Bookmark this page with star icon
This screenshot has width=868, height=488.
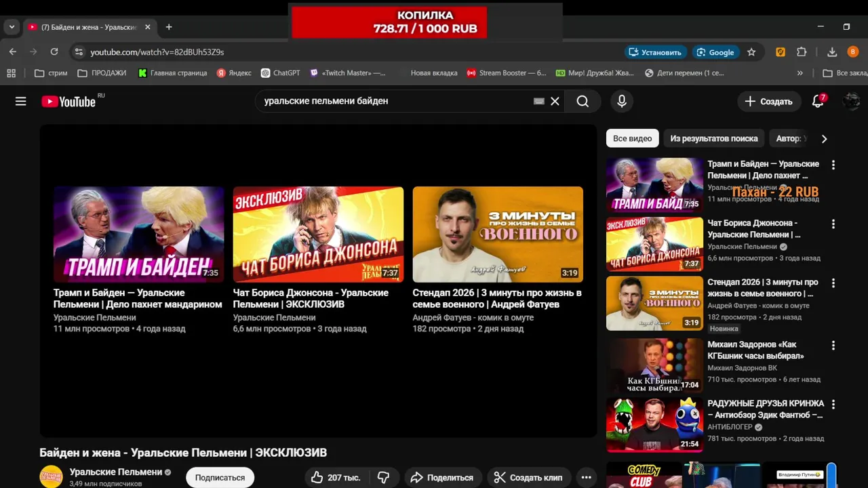[751, 52]
